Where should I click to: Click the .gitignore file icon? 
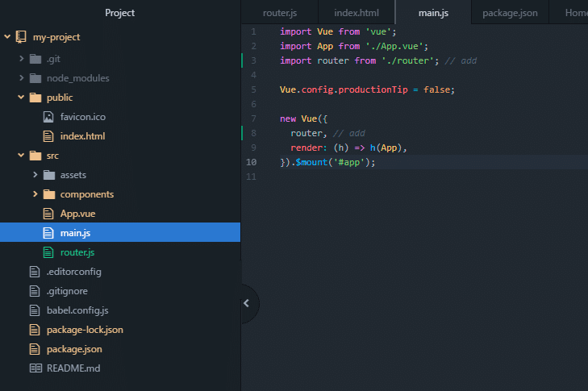pyautogui.click(x=35, y=291)
